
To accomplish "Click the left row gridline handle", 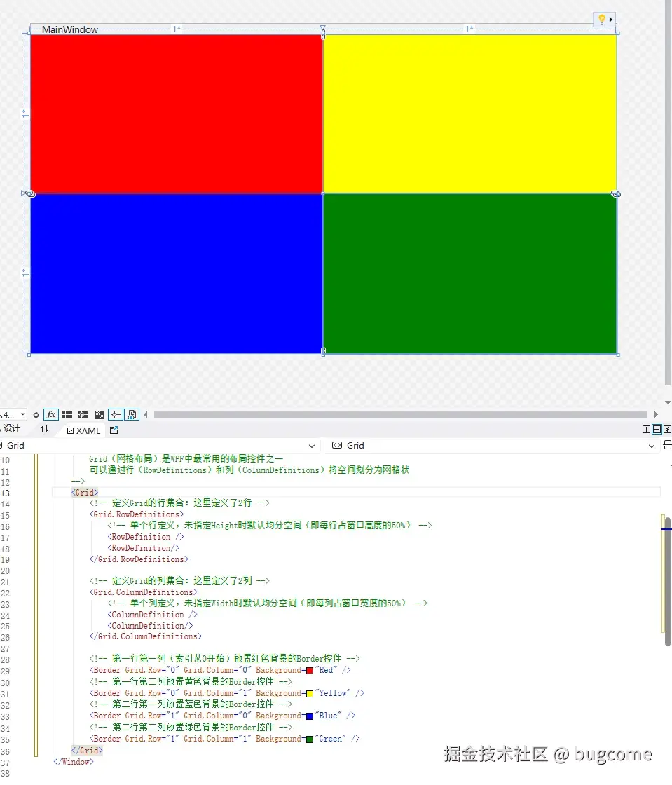I will 29,193.
